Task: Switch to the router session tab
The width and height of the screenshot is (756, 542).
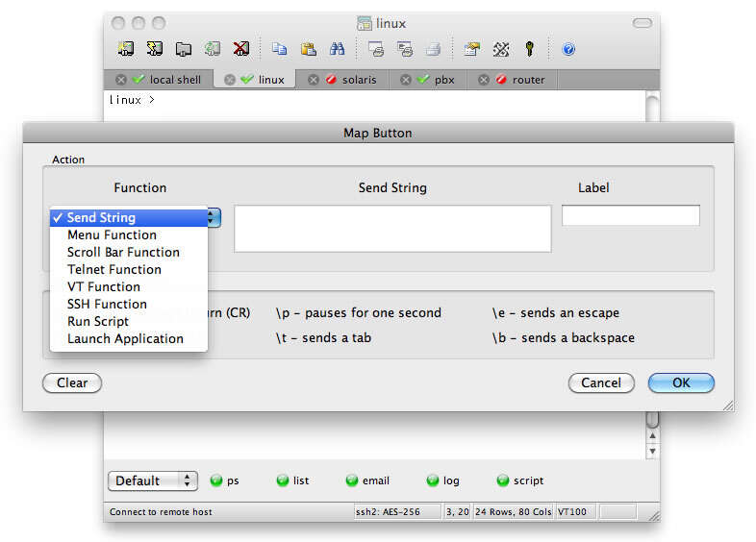Action: coord(528,80)
